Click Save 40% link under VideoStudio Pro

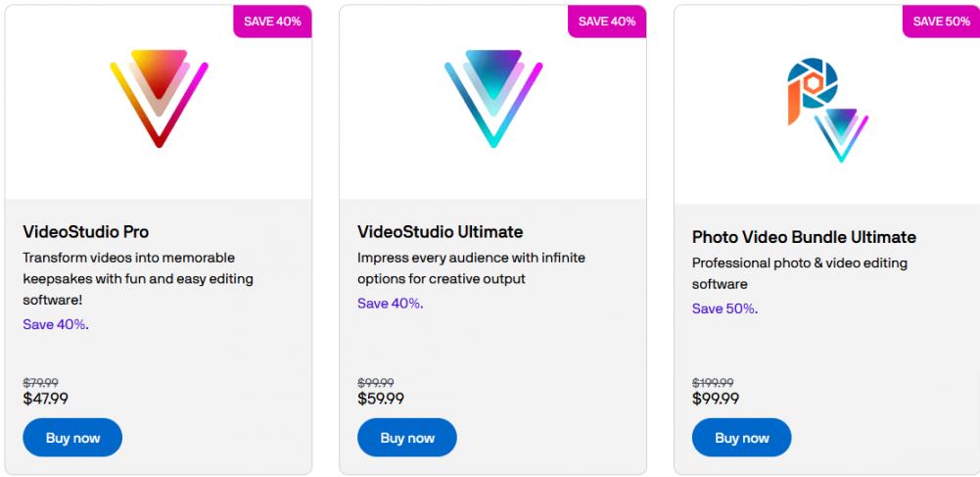click(55, 324)
